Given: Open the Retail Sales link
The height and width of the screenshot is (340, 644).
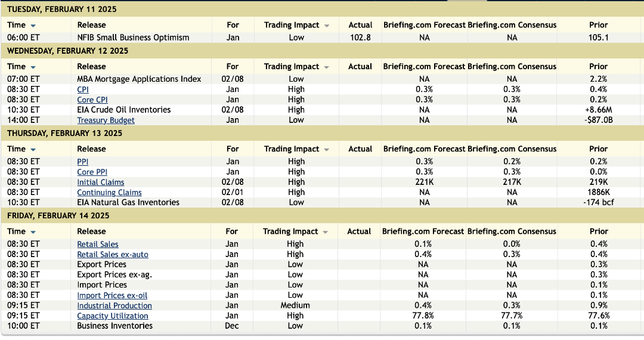Looking at the screenshot, I should tap(98, 244).
